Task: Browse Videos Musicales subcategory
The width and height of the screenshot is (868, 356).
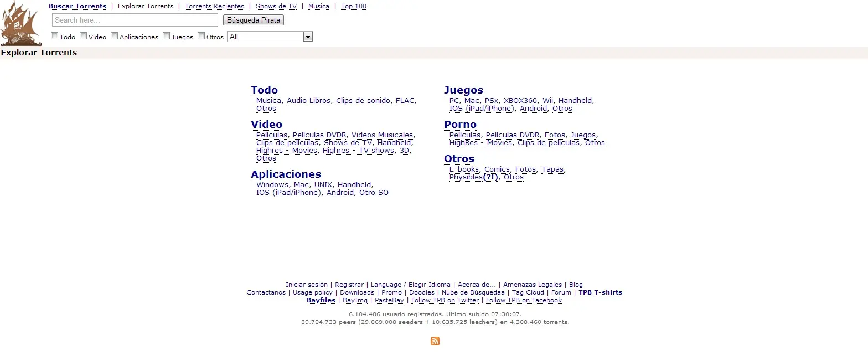Action: 382,135
